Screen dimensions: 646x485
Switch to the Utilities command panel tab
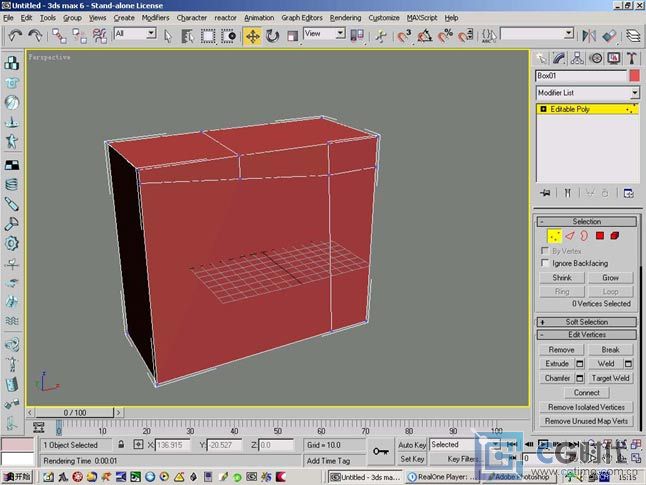coord(632,58)
